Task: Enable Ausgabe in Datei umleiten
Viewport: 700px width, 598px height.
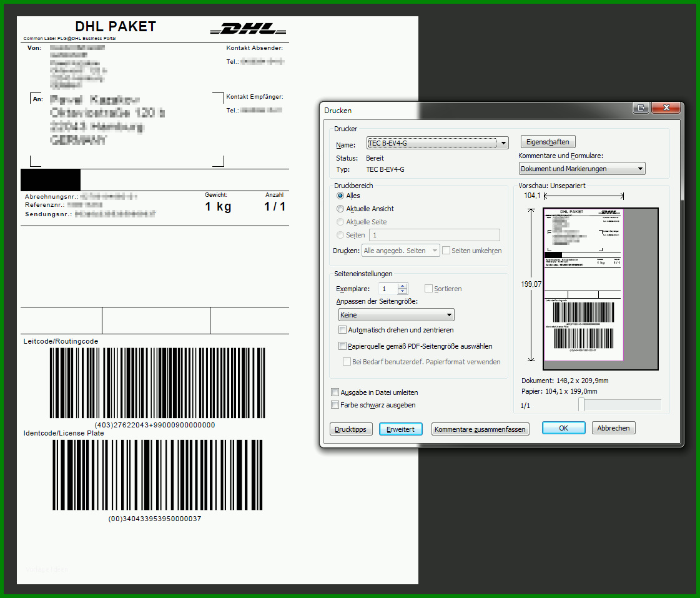Action: click(335, 392)
